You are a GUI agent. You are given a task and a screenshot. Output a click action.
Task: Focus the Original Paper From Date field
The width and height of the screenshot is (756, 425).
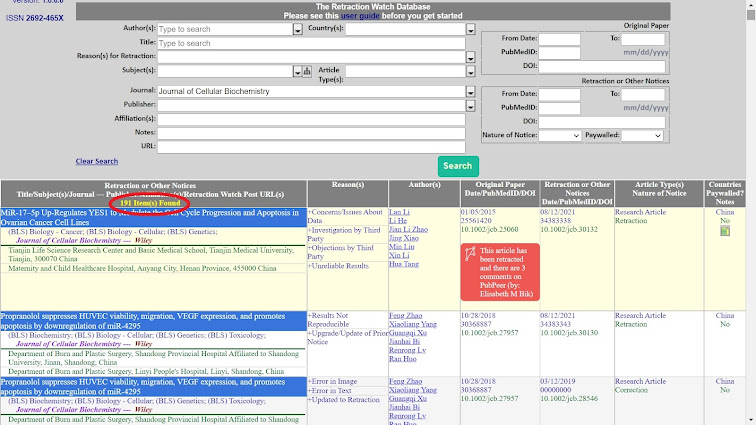pos(560,38)
